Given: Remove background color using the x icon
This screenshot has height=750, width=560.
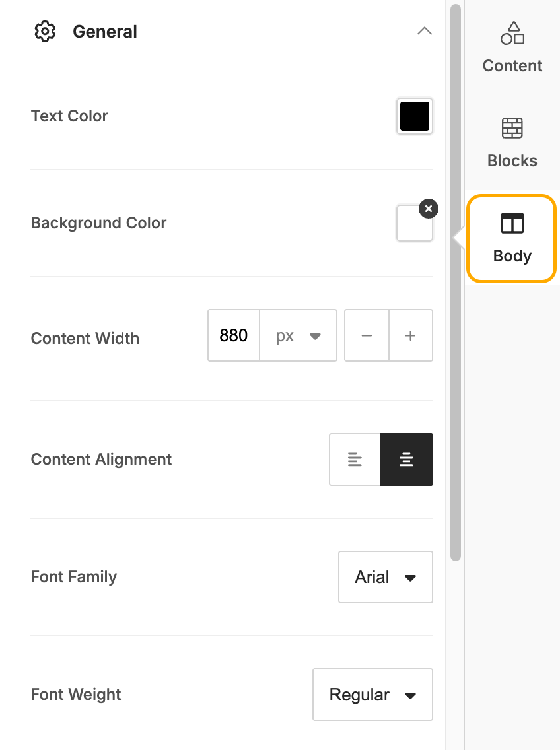Looking at the screenshot, I should (x=428, y=209).
